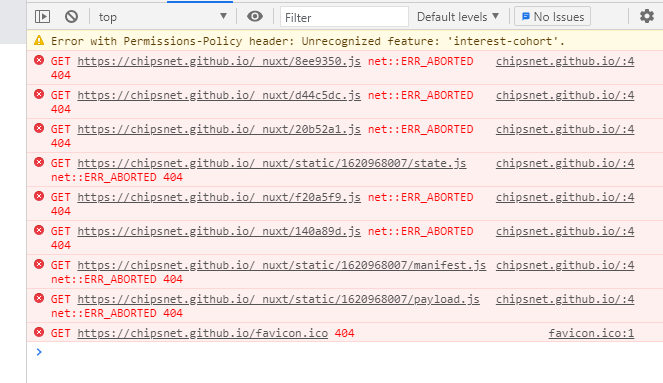Focus the Filter input field

pos(344,17)
